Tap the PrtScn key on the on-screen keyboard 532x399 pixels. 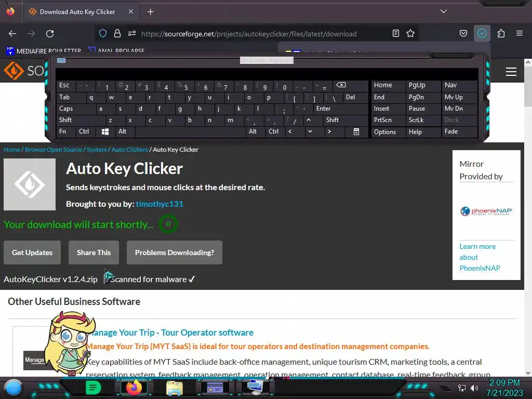[388, 120]
